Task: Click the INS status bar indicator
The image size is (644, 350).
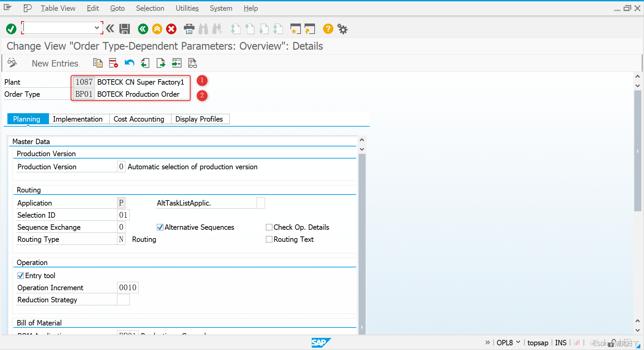Action: coord(560,343)
